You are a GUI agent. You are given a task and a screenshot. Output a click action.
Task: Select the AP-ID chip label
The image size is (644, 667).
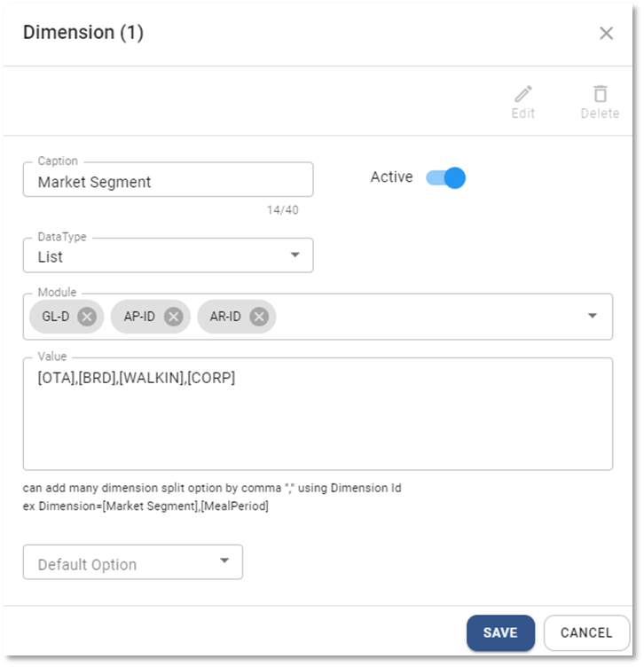[x=139, y=317]
